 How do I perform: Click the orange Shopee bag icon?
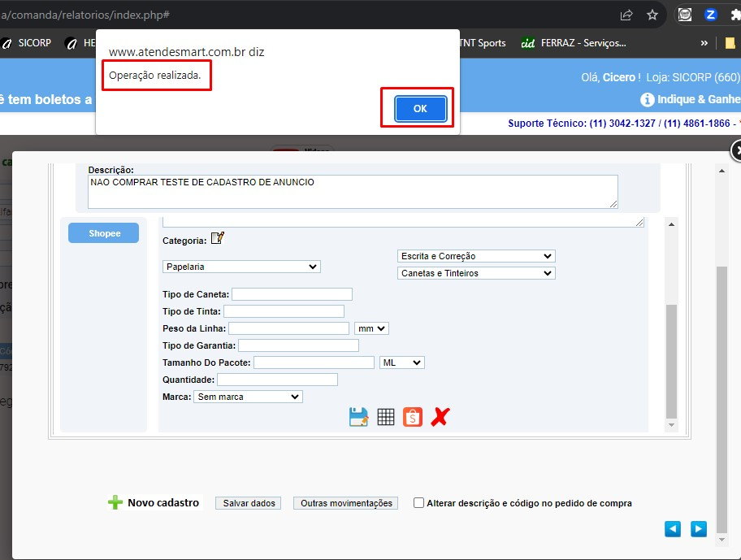(413, 417)
